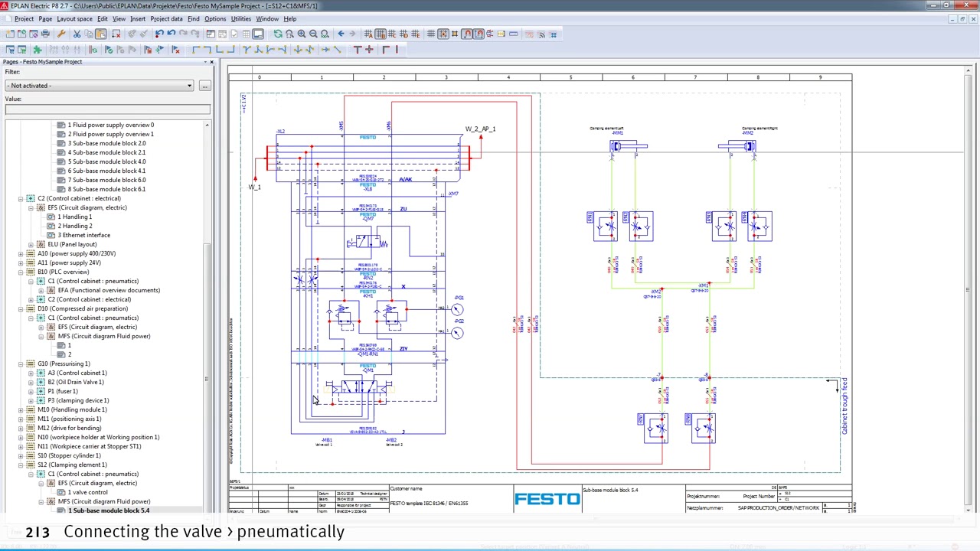Viewport: 980px width, 551px height.
Task: Toggle the second red magnet snap button
Action: 479,34
